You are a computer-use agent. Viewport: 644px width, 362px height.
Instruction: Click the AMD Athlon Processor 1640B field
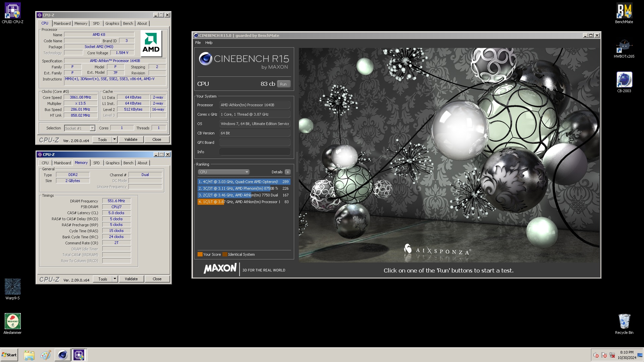tap(115, 61)
